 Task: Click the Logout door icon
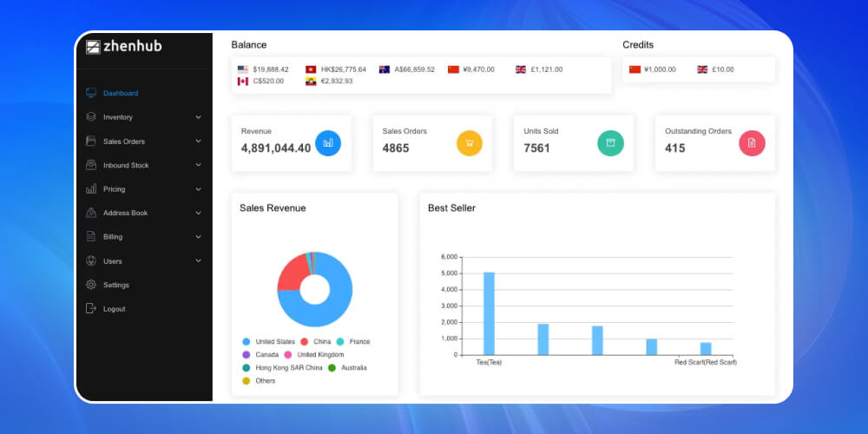pyautogui.click(x=91, y=308)
